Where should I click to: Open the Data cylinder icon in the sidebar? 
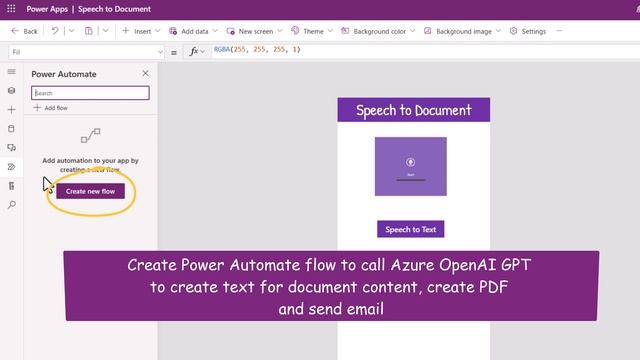tap(11, 129)
